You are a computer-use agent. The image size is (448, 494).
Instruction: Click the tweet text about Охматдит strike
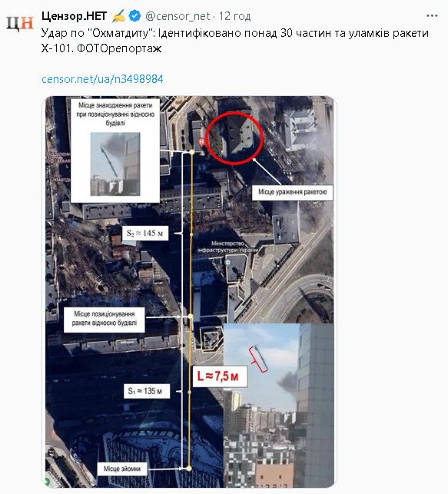(x=234, y=41)
